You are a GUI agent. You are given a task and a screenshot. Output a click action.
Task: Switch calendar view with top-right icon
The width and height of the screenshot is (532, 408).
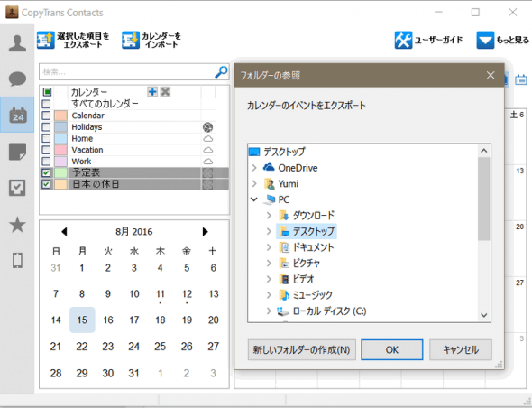pyautogui.click(x=521, y=79)
